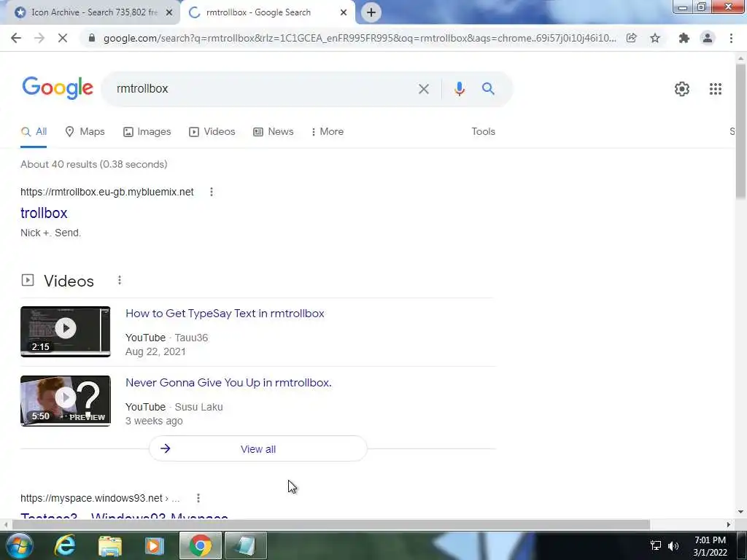Screen dimensions: 747x560
Task: Open the Windows Start menu
Action: point(20,545)
